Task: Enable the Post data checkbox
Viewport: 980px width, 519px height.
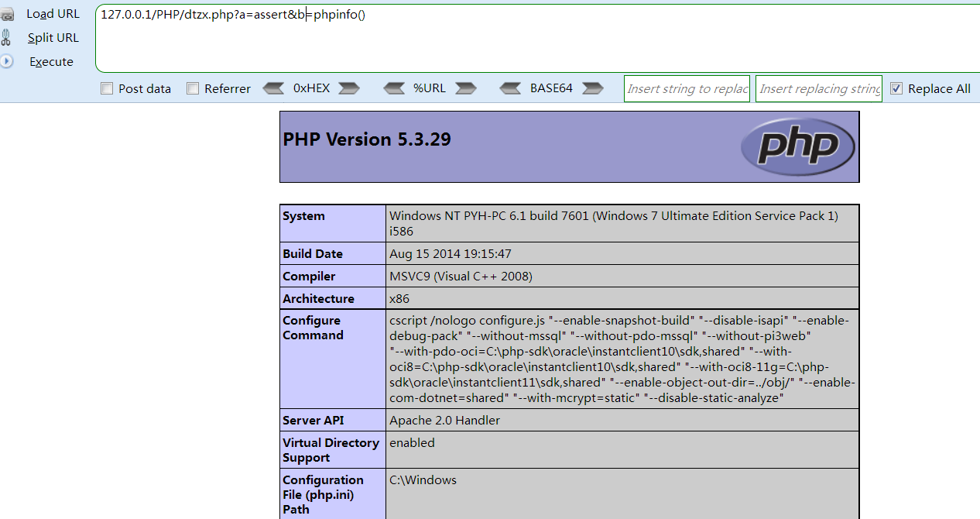Action: click(x=107, y=88)
